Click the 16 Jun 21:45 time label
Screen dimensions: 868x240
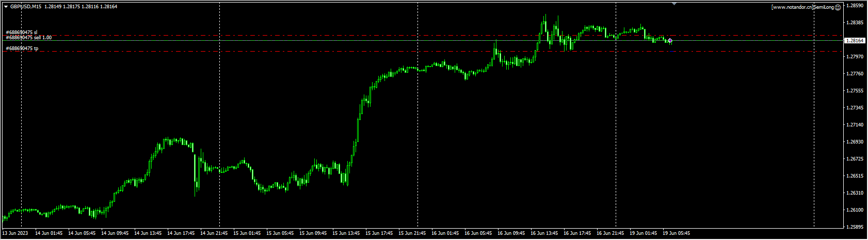pos(610,233)
